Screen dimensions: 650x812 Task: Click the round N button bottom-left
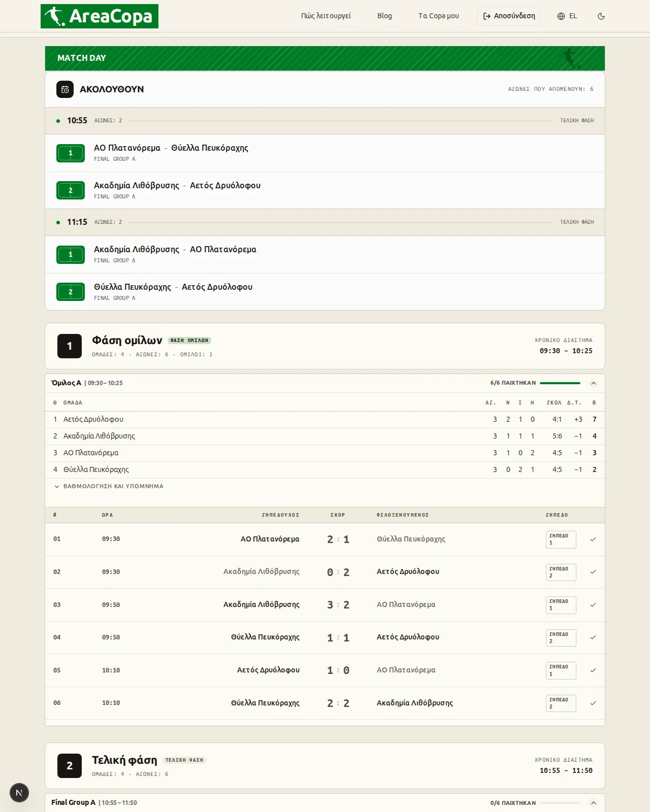(19, 793)
